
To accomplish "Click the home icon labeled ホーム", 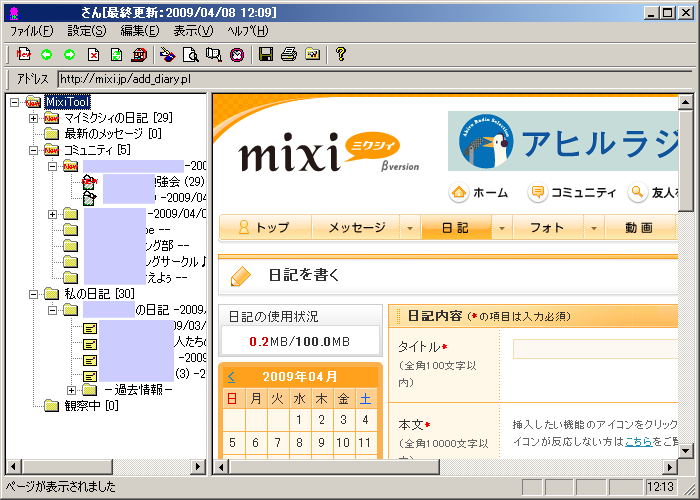I will click(x=458, y=192).
